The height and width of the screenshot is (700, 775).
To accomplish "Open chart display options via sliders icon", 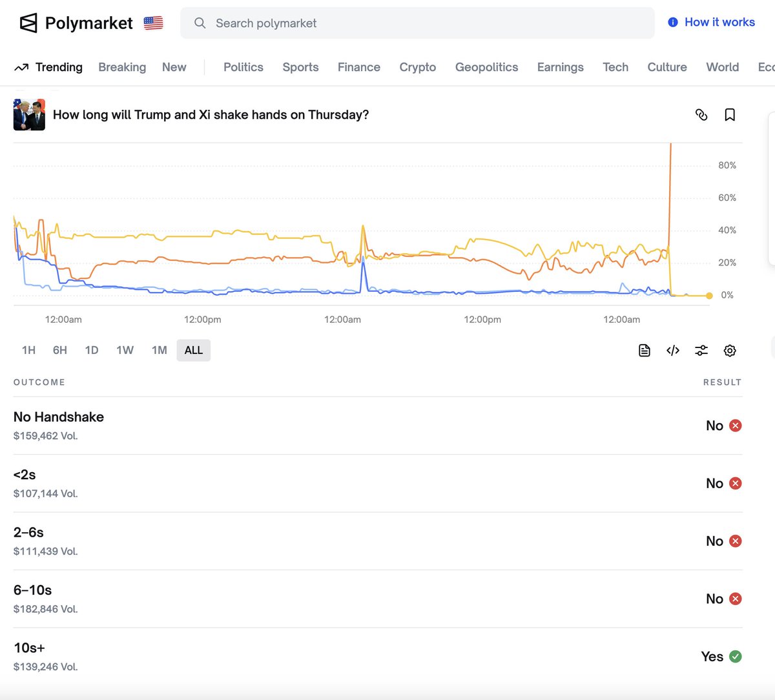I will pyautogui.click(x=701, y=350).
